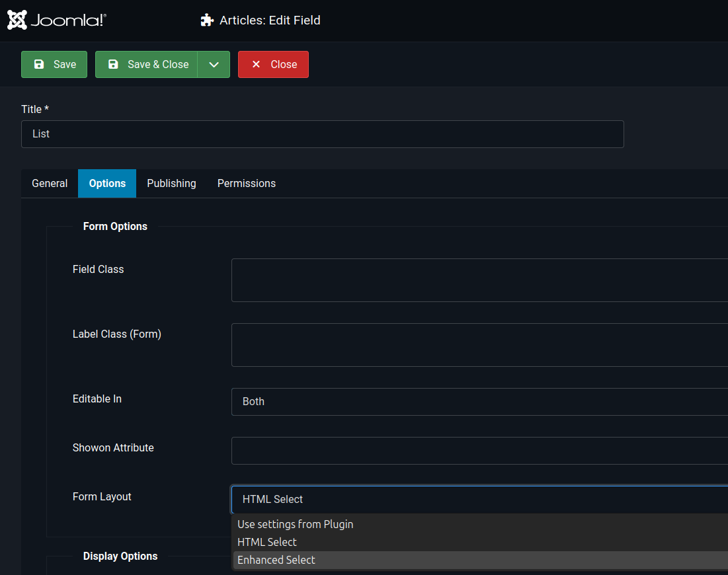Click the green Save button

(54, 65)
